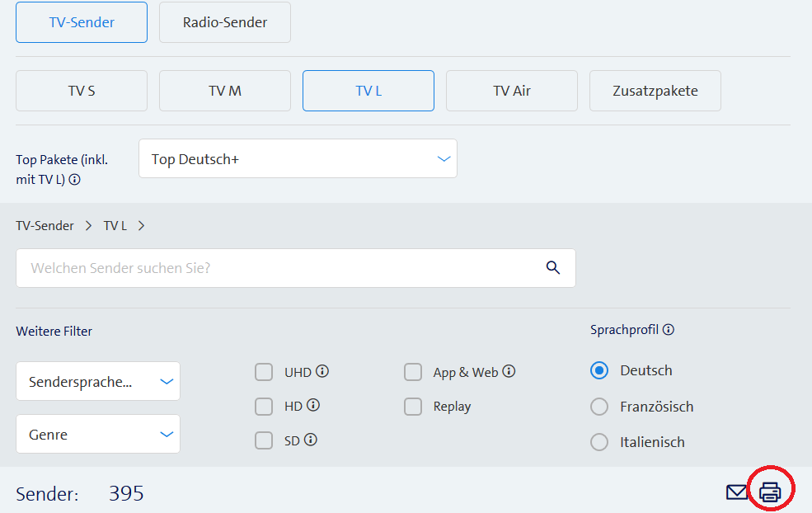Screen dimensions: 812x513
Task: Click the magnifier search icon
Action: 552,268
